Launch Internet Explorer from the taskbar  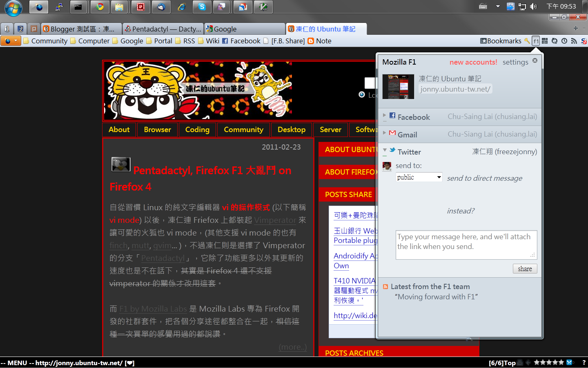[182, 7]
